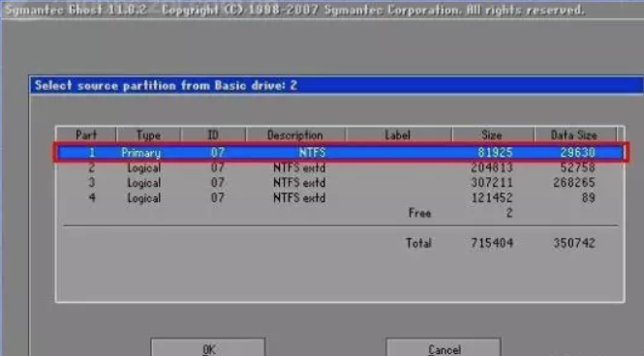Click the Data Size column header

[x=574, y=134]
